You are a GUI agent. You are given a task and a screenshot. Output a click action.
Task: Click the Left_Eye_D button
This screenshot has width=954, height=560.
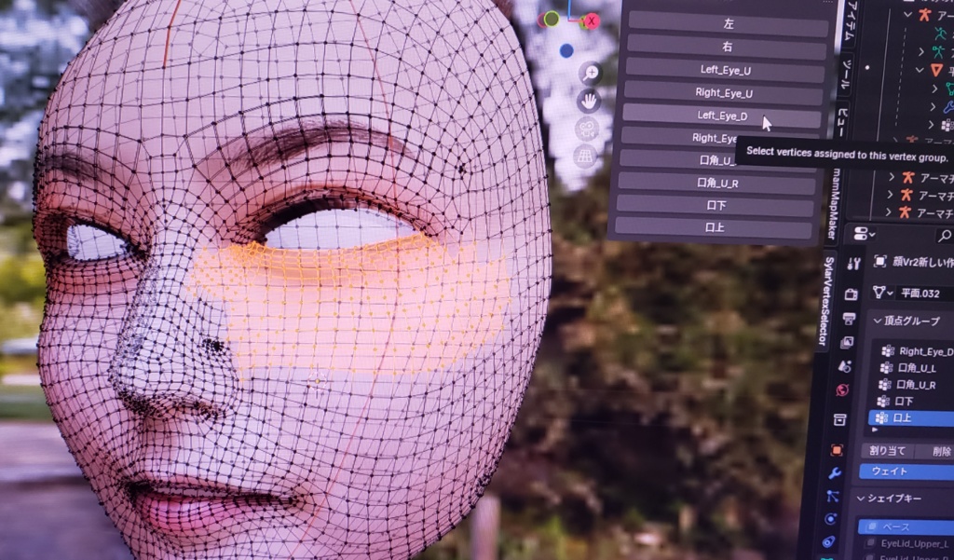tap(722, 116)
